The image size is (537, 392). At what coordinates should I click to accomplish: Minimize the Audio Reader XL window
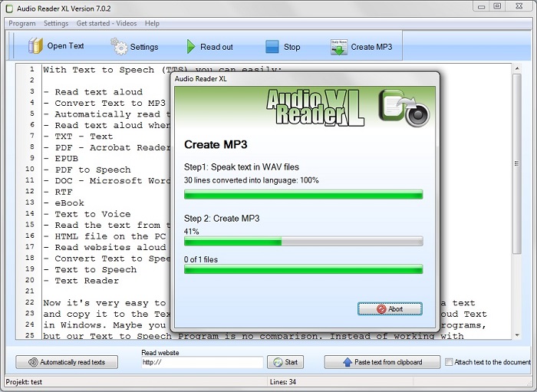click(481, 6)
